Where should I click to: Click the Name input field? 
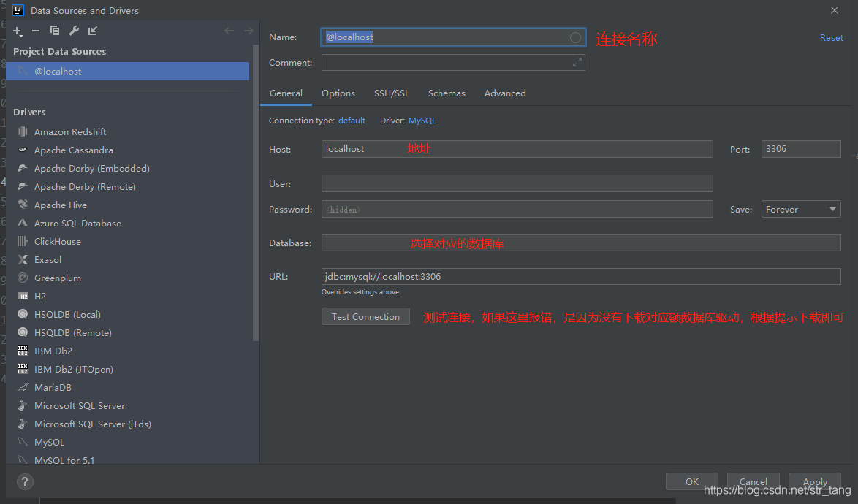(x=453, y=37)
